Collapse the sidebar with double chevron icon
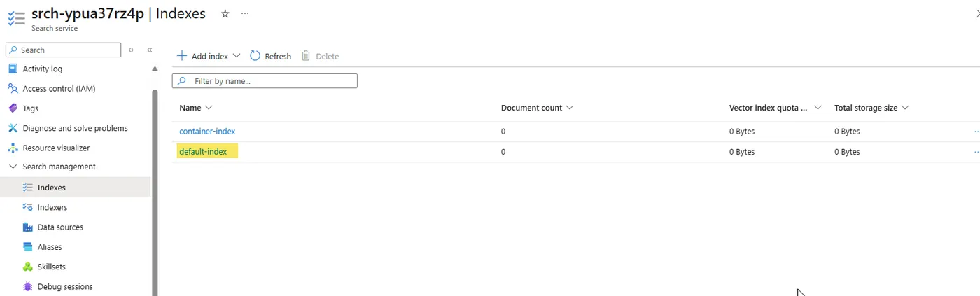Viewport: 980px width, 296px height. click(150, 50)
